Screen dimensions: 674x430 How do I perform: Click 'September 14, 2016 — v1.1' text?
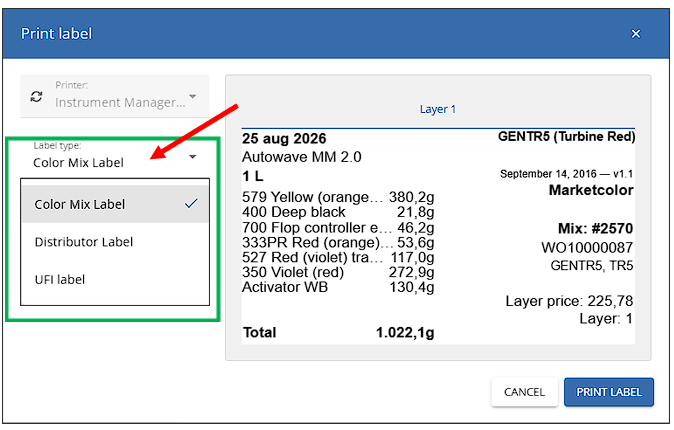567,174
